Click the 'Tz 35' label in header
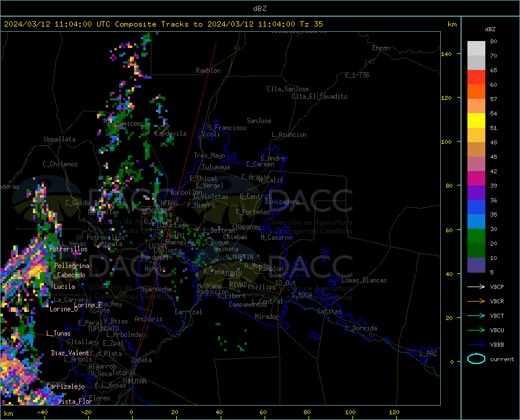The image size is (520, 420). (x=311, y=24)
